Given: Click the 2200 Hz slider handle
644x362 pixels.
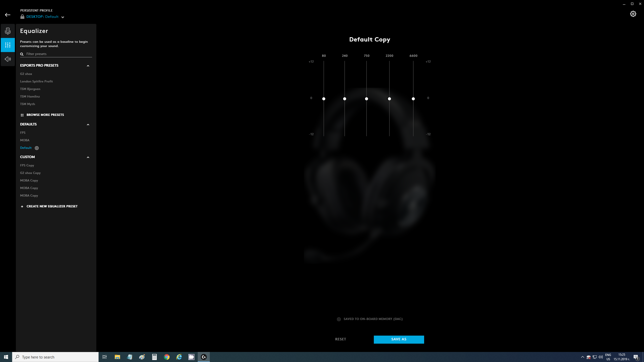Looking at the screenshot, I should (x=389, y=99).
